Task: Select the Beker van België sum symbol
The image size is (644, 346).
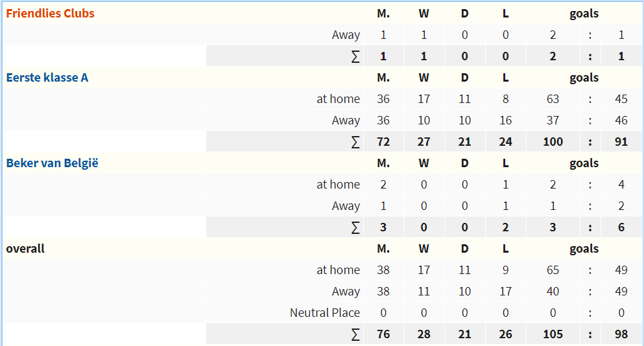Action: click(355, 227)
